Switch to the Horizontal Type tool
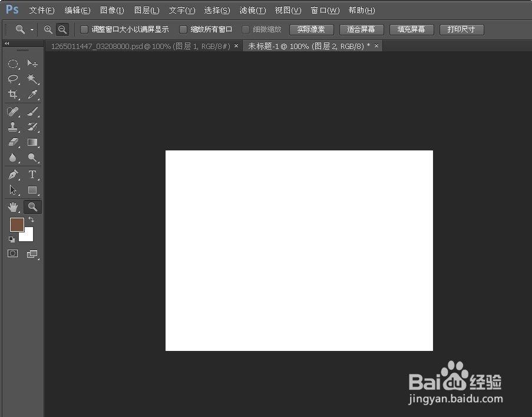The image size is (532, 417). point(32,174)
